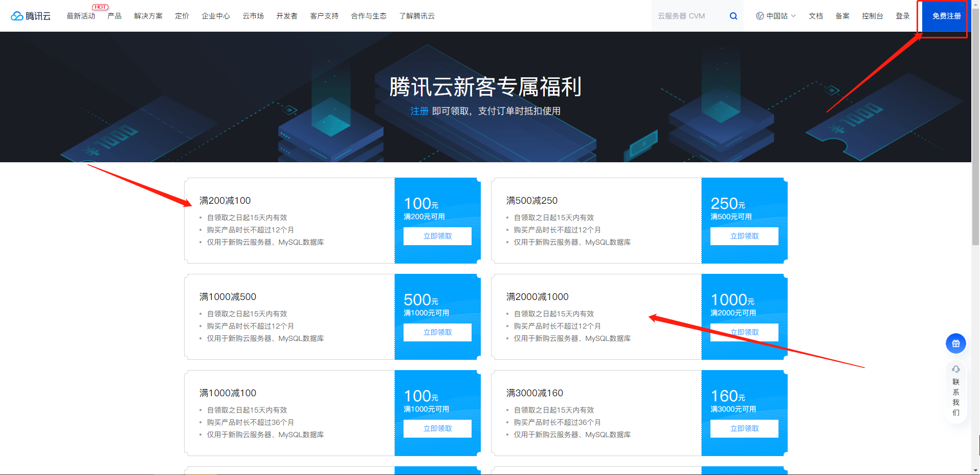980x475 pixels.
Task: Open the 备案 link
Action: click(x=842, y=16)
